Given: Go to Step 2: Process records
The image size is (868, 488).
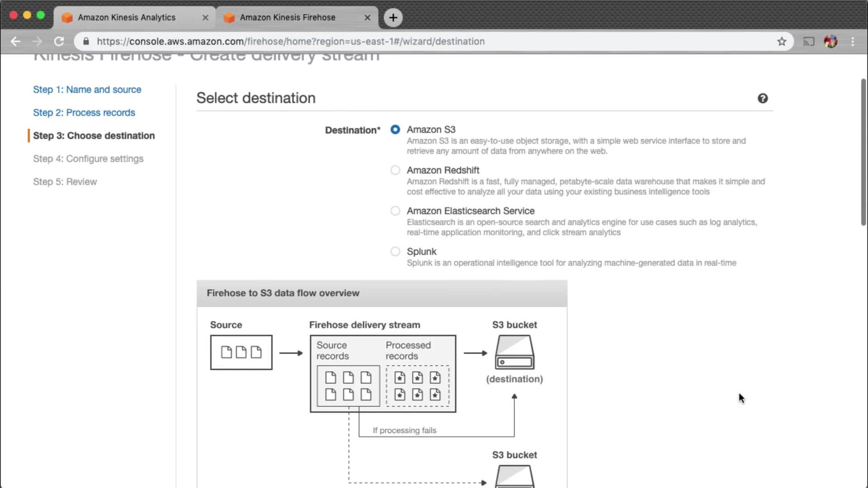Looking at the screenshot, I should click(84, 113).
